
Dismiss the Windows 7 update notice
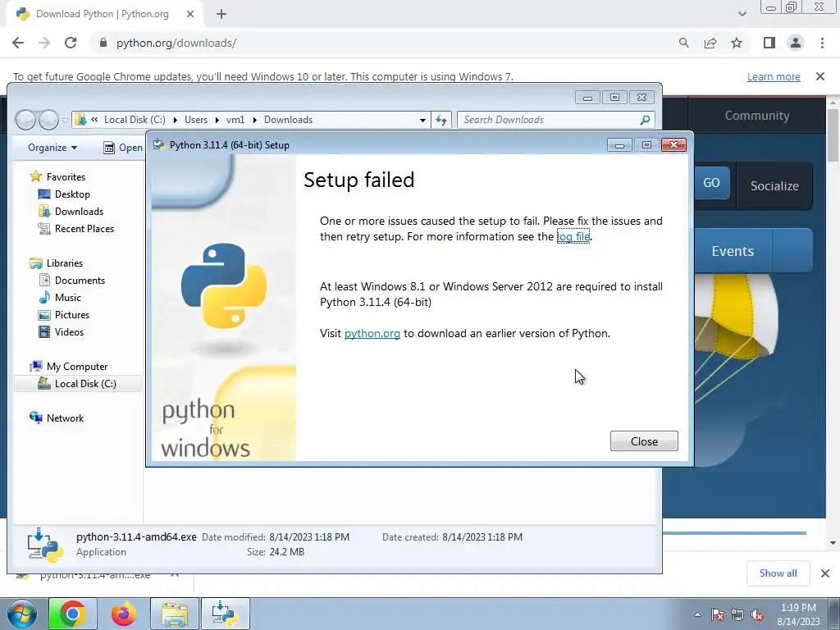820,76
